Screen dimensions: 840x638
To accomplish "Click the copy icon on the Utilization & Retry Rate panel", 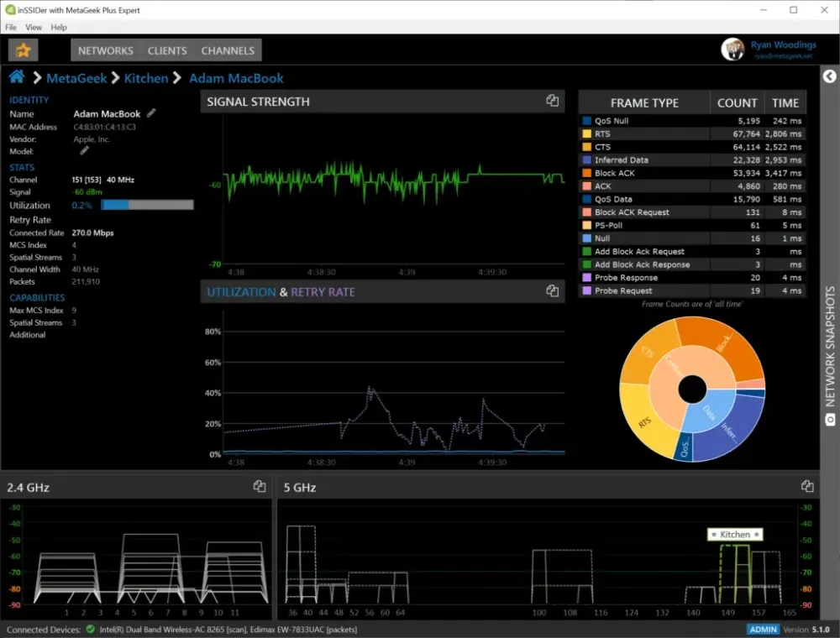I will 553,290.
